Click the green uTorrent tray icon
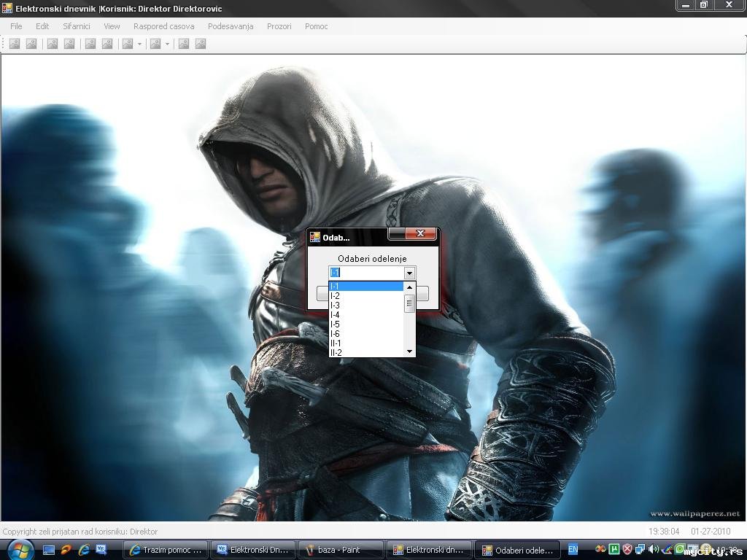 [x=614, y=550]
